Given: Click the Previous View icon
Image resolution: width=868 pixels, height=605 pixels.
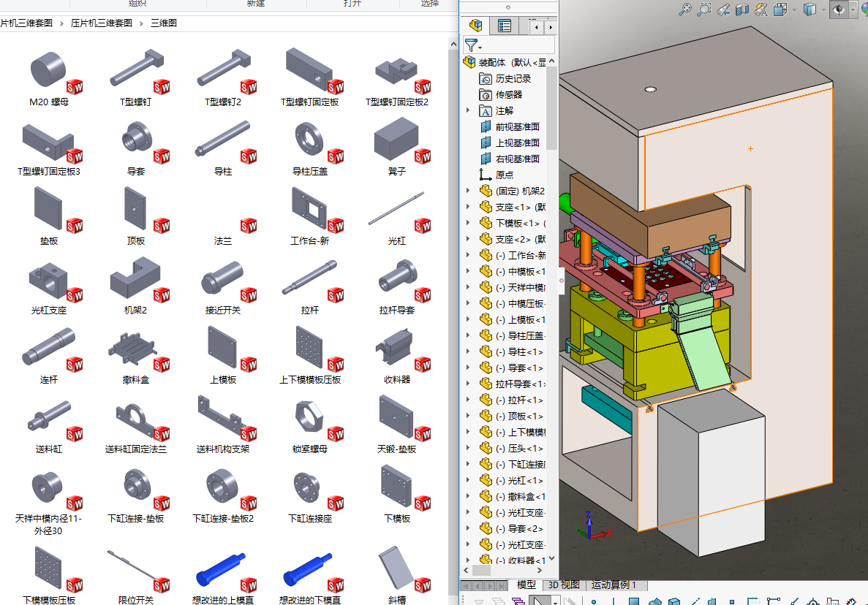Looking at the screenshot, I should 723,9.
